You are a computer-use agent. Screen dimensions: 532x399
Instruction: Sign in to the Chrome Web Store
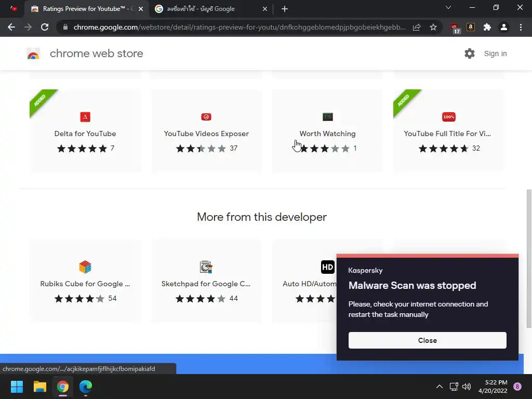click(495, 54)
